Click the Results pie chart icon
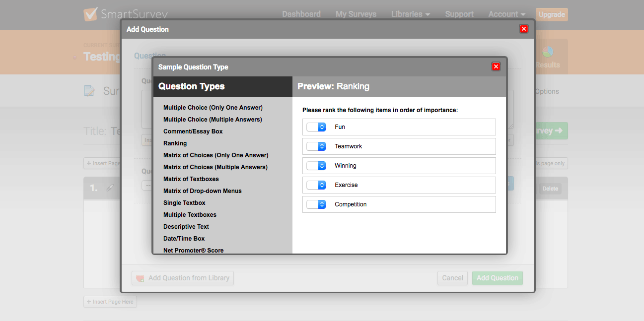 (x=548, y=52)
